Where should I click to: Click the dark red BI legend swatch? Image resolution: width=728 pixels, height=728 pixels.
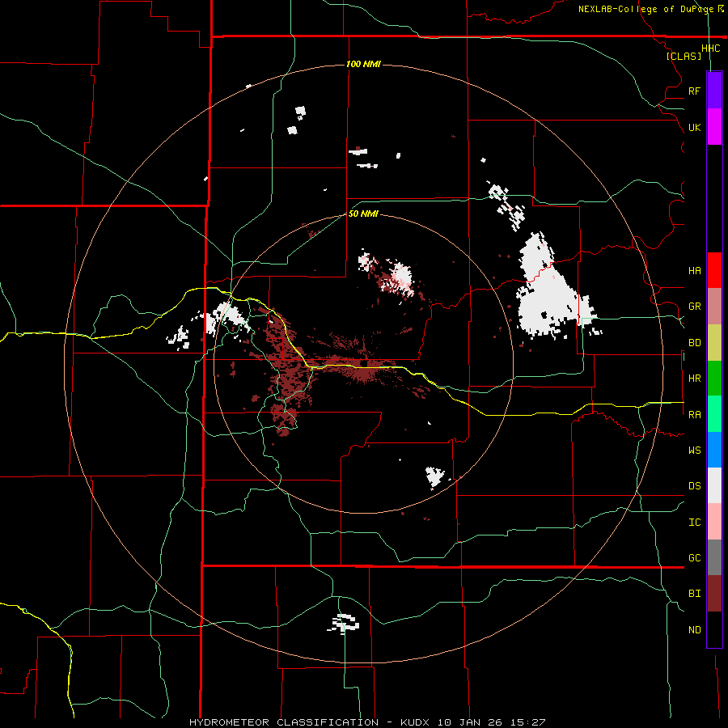point(714,594)
